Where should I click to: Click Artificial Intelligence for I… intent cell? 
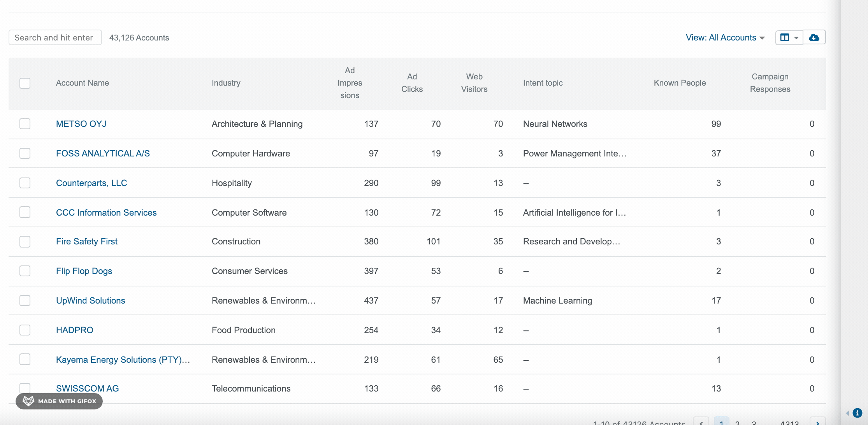tap(575, 212)
